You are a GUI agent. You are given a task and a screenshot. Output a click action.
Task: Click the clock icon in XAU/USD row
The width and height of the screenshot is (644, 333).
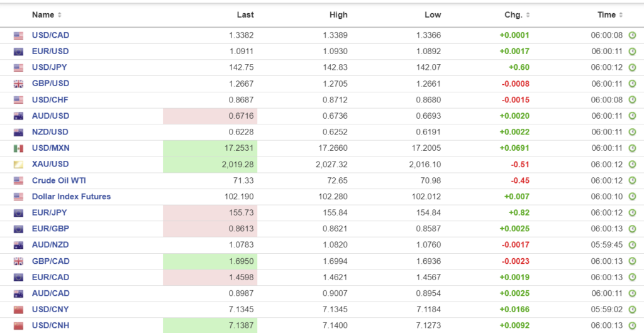pyautogui.click(x=632, y=165)
